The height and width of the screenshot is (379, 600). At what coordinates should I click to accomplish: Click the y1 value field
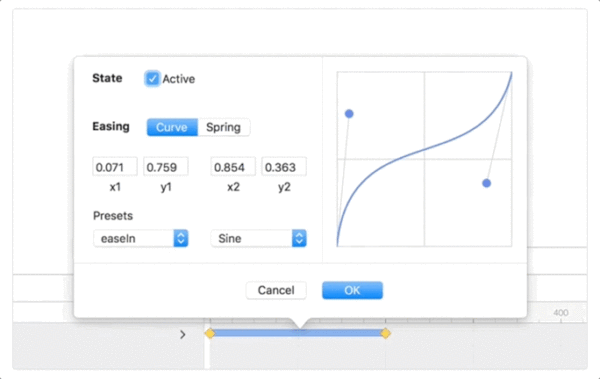tap(166, 167)
